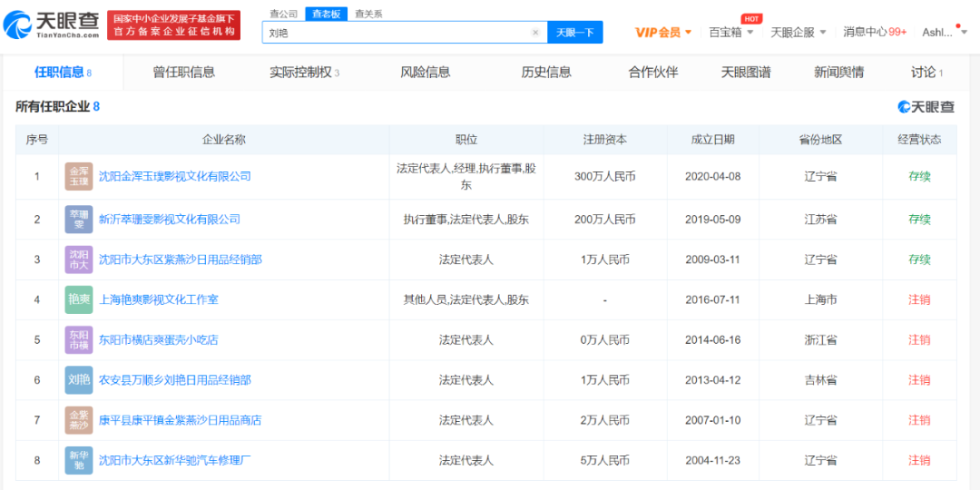This screenshot has width=980, height=490.
Task: Open the 天眼图谱 tab
Action: [x=746, y=73]
